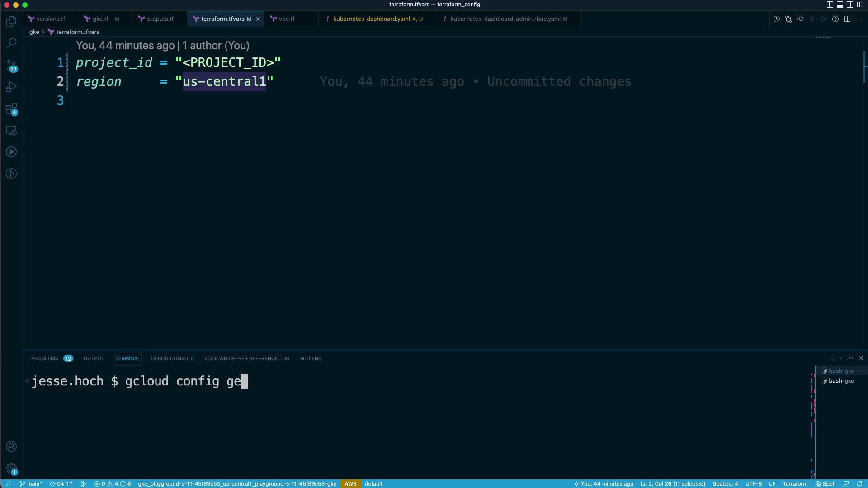Image resolution: width=868 pixels, height=488 pixels.
Task: Click main* branch in the status bar
Action: coord(31,483)
